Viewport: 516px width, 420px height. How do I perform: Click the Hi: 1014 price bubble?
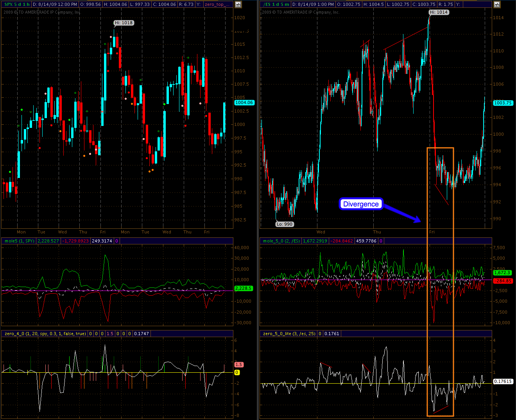tap(439, 12)
